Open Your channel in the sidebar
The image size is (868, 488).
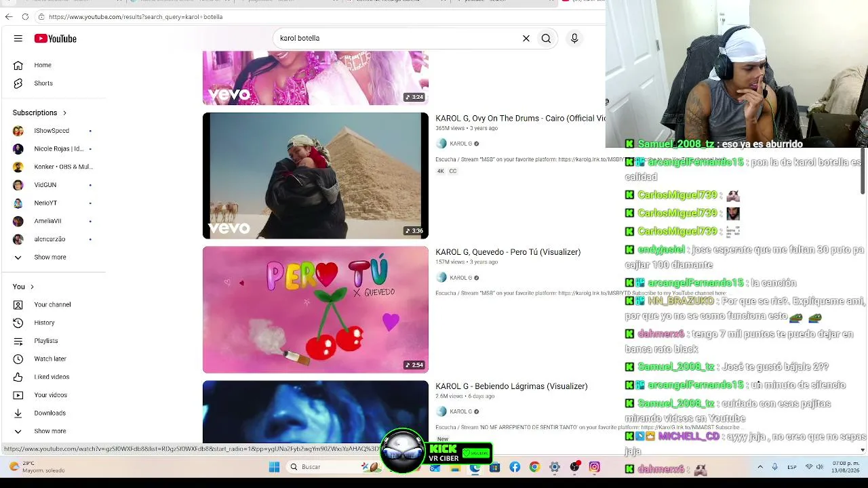coord(53,305)
